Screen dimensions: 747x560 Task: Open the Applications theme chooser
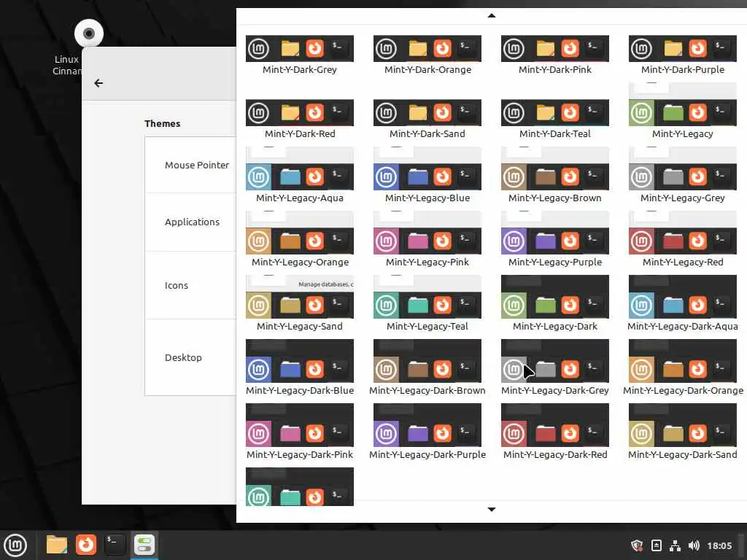[x=192, y=222]
